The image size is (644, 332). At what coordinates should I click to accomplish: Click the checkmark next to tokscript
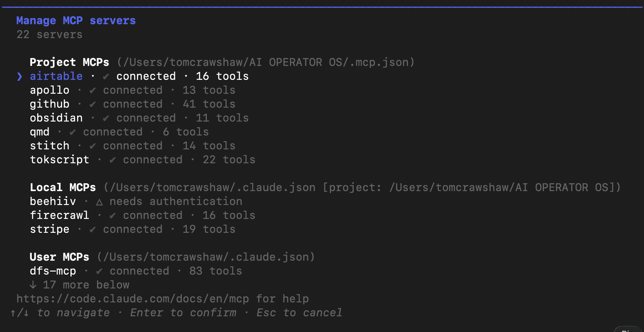(x=112, y=160)
